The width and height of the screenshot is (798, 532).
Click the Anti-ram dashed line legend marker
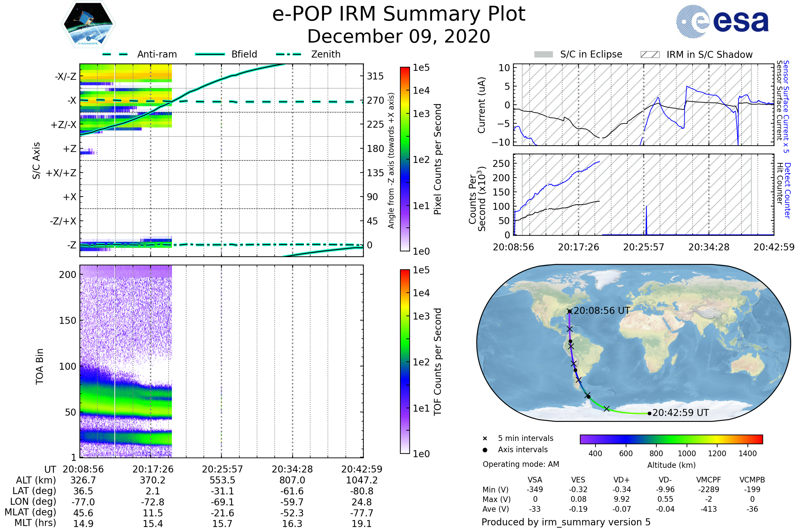click(115, 54)
